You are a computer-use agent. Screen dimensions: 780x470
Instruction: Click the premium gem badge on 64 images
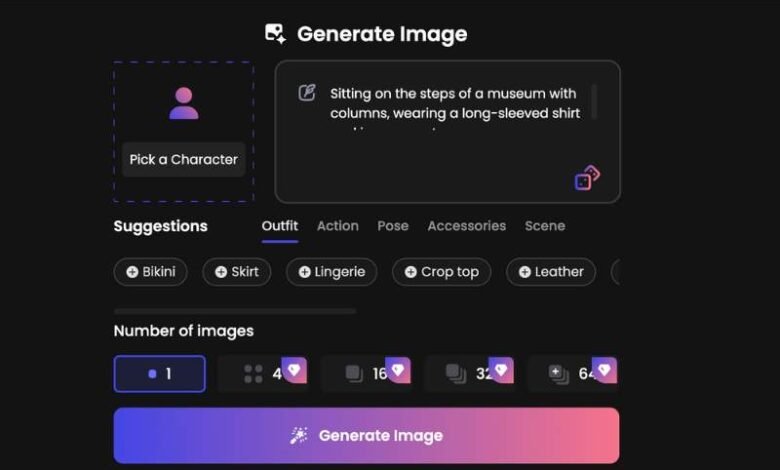point(604,370)
